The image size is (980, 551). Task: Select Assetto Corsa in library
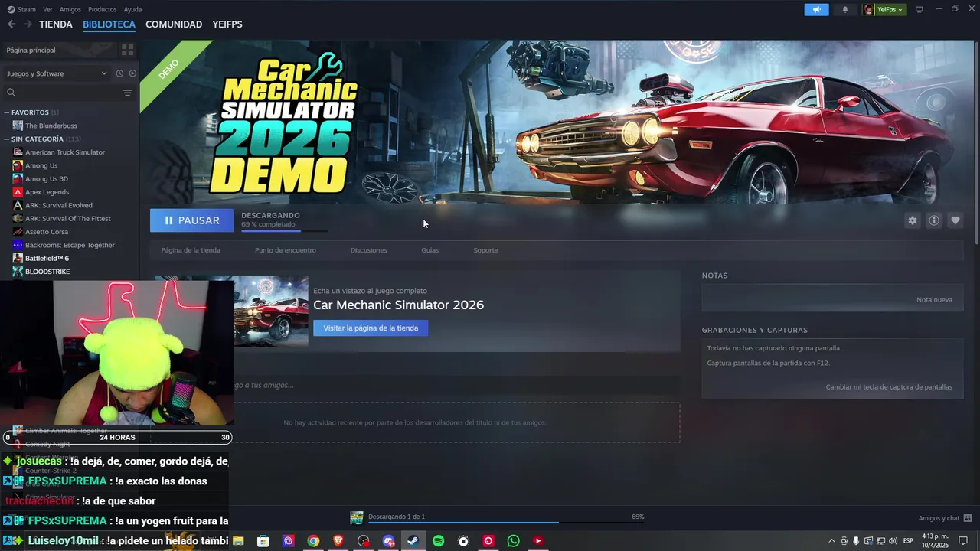point(46,232)
